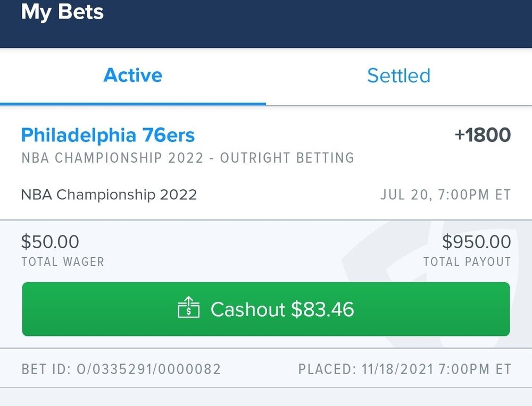Select the NBA Championship 2022 event name
The height and width of the screenshot is (406, 532).
point(109,194)
